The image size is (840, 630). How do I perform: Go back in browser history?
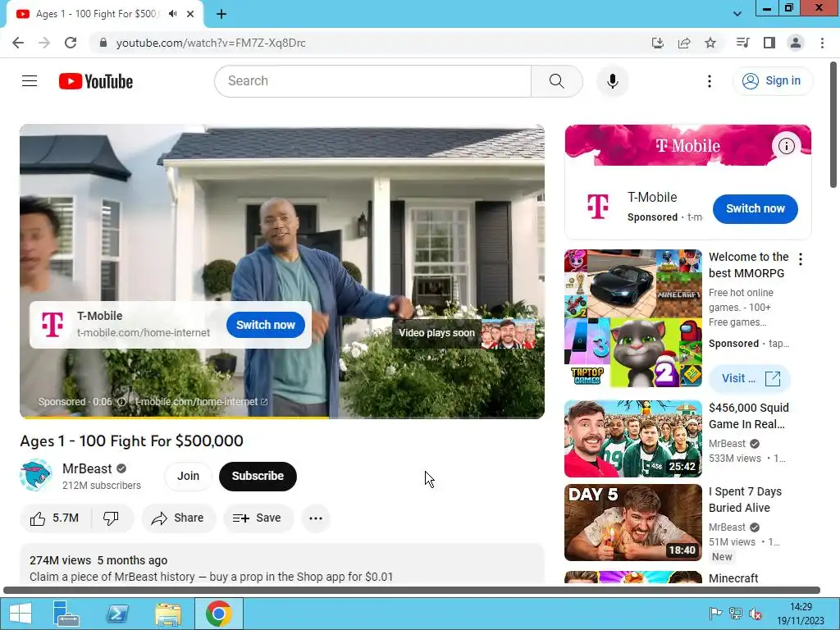coord(18,43)
